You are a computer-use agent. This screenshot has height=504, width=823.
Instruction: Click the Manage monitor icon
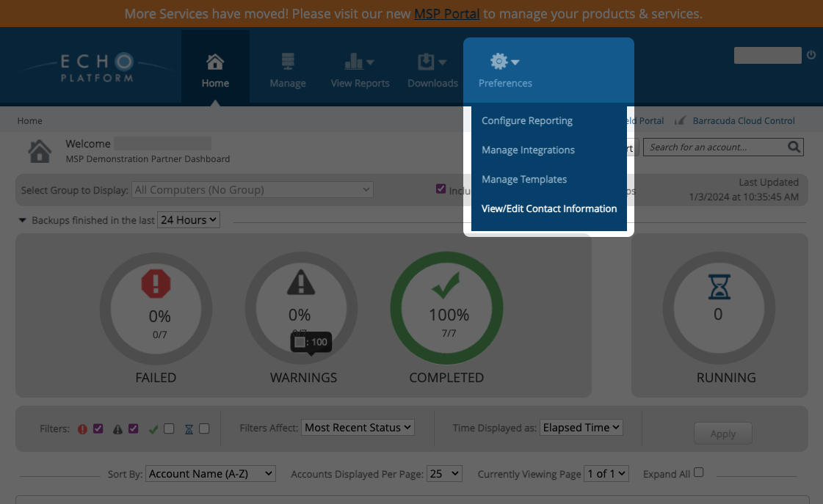tap(287, 62)
